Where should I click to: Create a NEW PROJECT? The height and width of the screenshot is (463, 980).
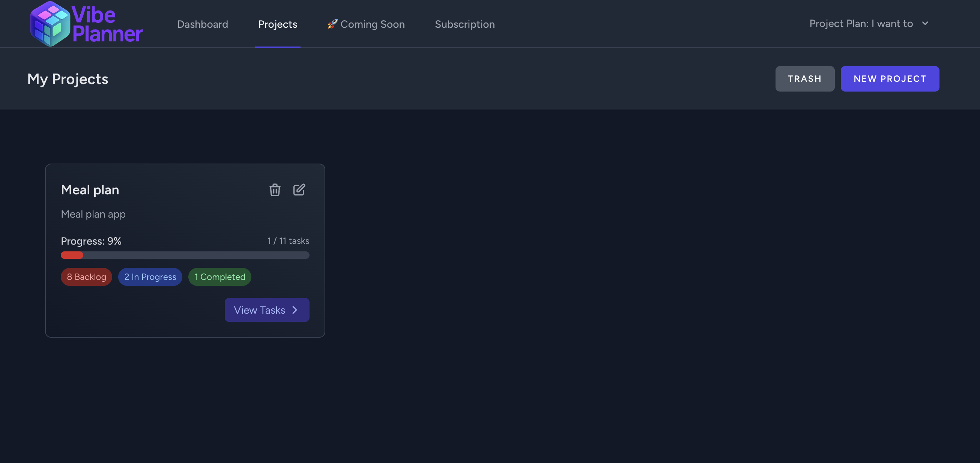(890, 79)
